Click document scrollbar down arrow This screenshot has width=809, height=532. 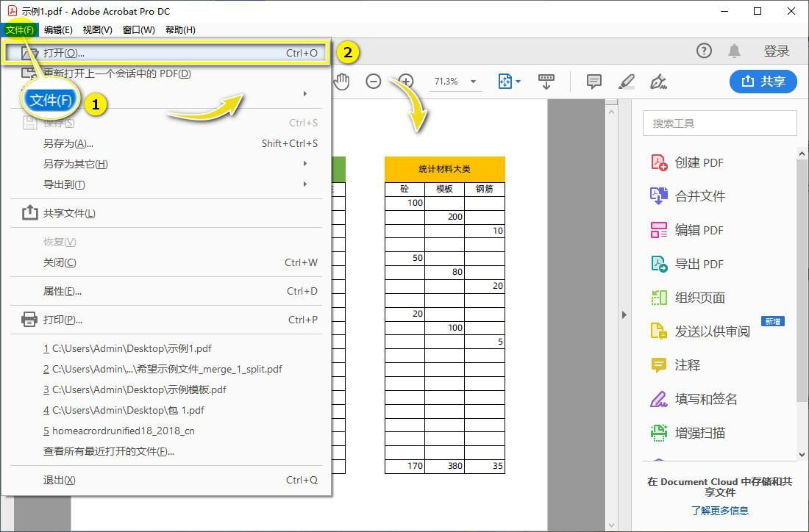point(611,525)
